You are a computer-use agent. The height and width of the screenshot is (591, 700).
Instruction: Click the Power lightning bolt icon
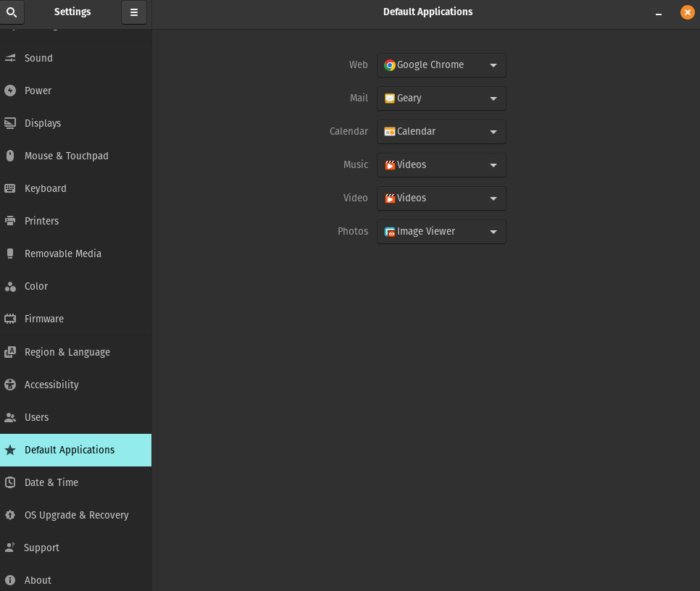10,91
